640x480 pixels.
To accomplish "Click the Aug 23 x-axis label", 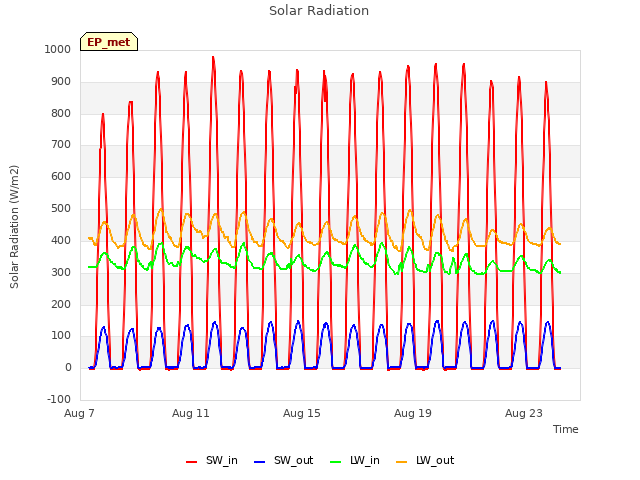I will 524,413.
